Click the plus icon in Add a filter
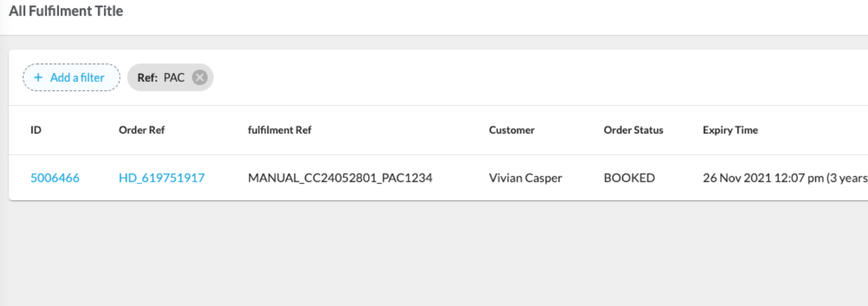868x306 pixels. [x=39, y=78]
